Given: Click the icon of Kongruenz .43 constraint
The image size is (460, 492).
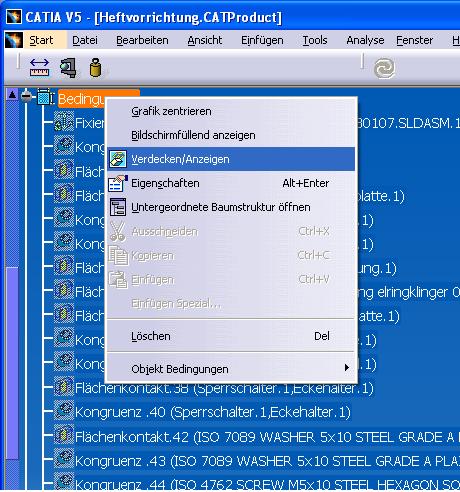Looking at the screenshot, I should (63, 459).
